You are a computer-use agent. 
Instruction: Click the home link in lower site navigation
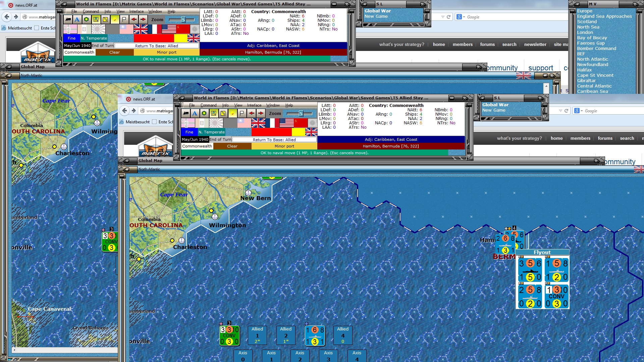557,138
